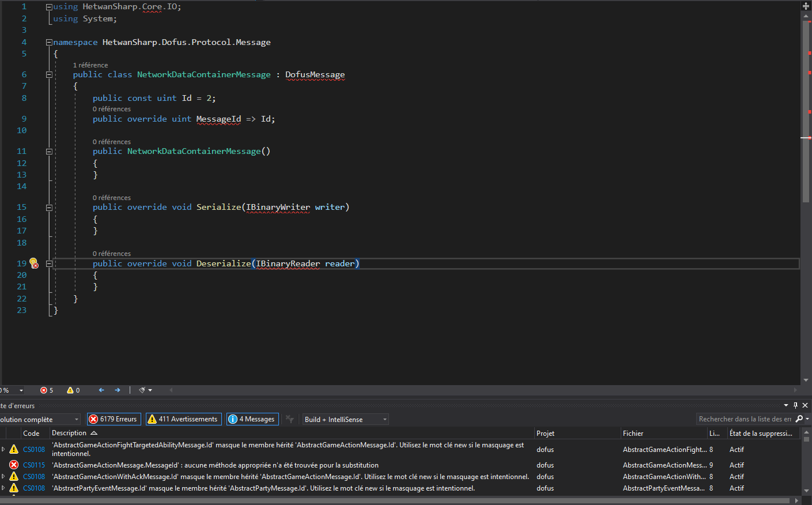The image size is (812, 505).
Task: Collapse the Serialize method on line 15
Action: coord(49,207)
